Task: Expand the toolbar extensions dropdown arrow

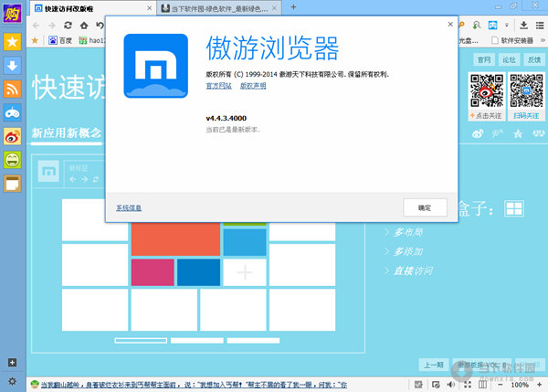Action: pos(506,26)
